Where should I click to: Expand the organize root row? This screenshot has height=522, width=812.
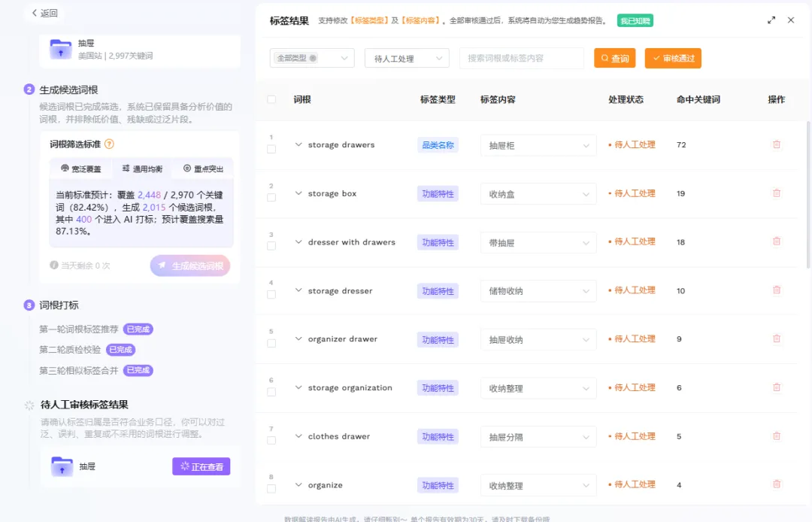point(298,484)
